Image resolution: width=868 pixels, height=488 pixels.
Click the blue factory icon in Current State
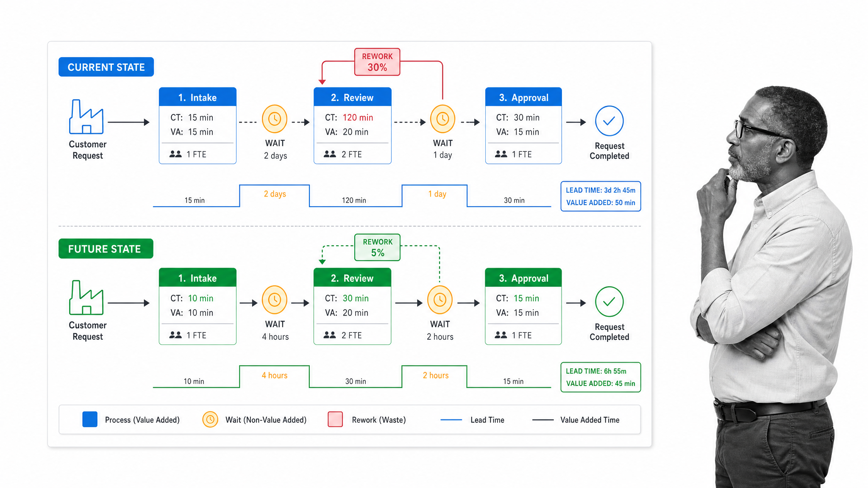86,117
